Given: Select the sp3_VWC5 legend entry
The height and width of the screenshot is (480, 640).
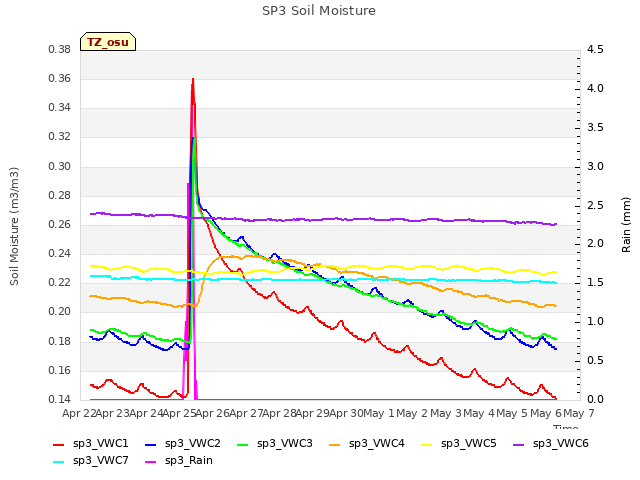Looking at the screenshot, I should [x=459, y=444].
